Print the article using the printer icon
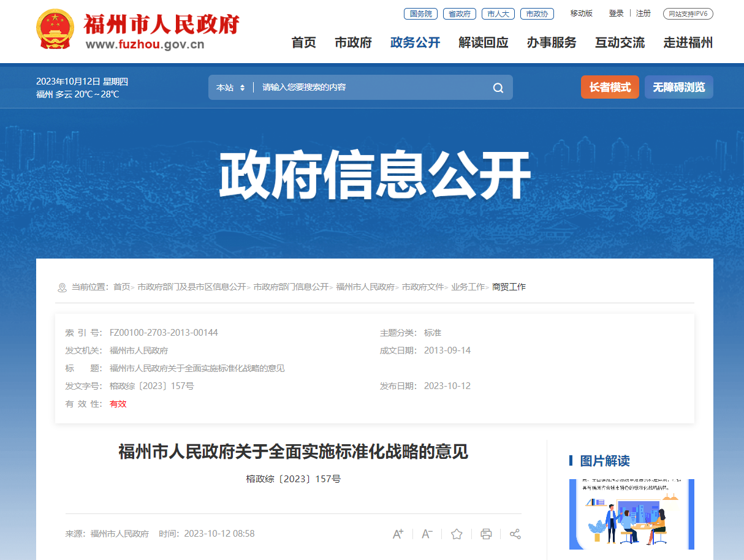 [485, 534]
